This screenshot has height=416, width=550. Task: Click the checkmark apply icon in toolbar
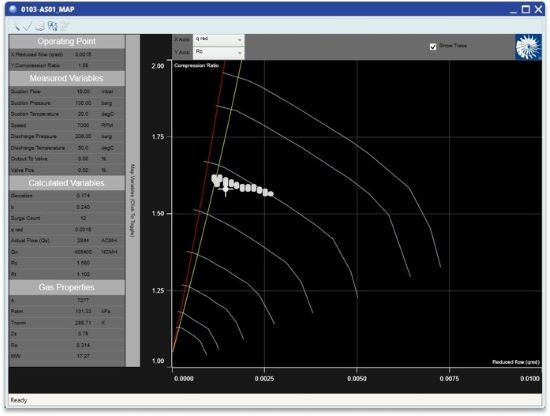tap(28, 26)
